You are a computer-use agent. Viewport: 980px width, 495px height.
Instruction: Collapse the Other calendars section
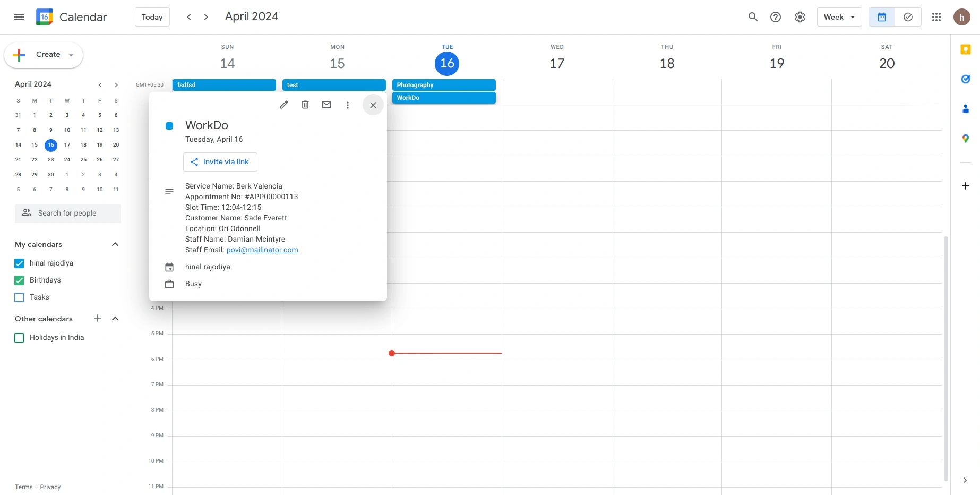pyautogui.click(x=115, y=319)
